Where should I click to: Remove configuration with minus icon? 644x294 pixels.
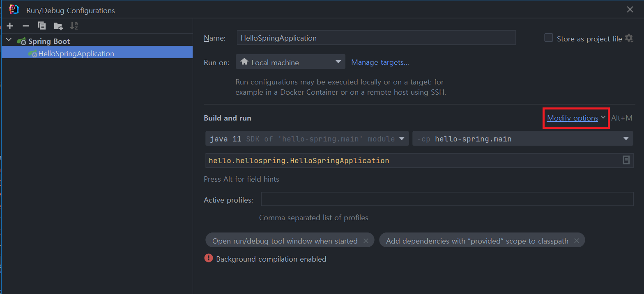pos(26,26)
